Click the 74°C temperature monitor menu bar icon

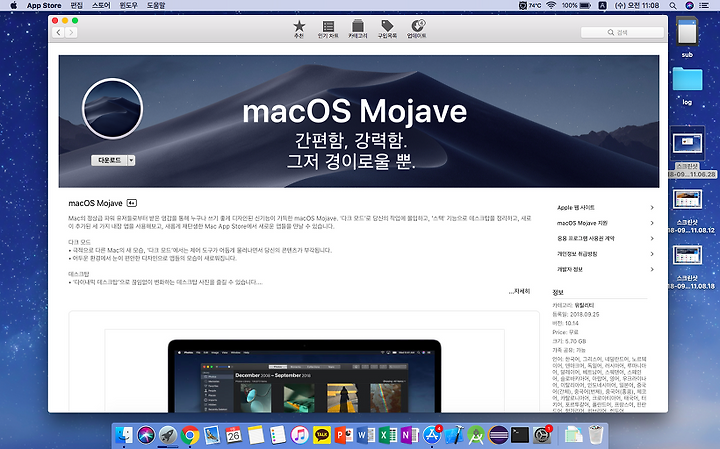coord(530,6)
